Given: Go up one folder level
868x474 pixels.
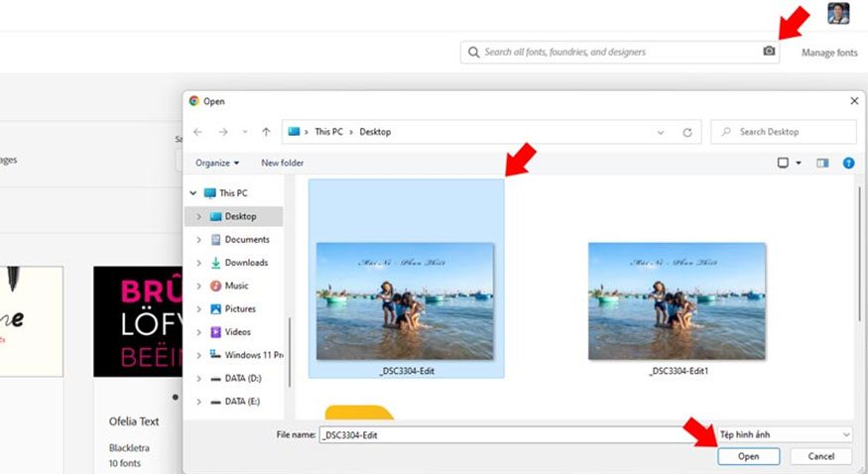Looking at the screenshot, I should [x=266, y=132].
